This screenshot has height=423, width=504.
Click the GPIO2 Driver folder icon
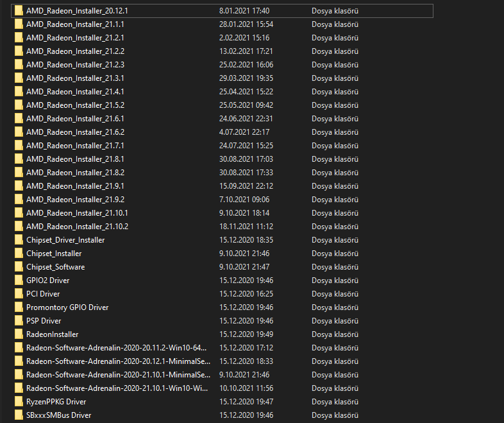pos(19,281)
